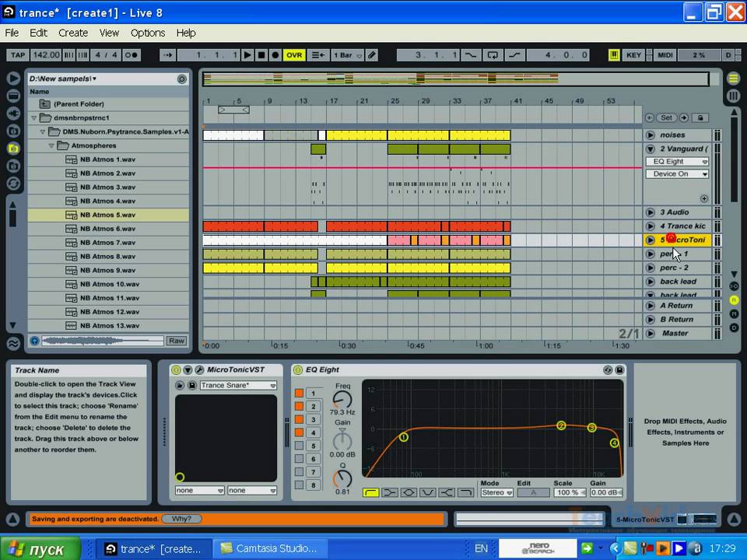747x560 pixels.
Task: Unfold the Master track
Action: (x=651, y=334)
